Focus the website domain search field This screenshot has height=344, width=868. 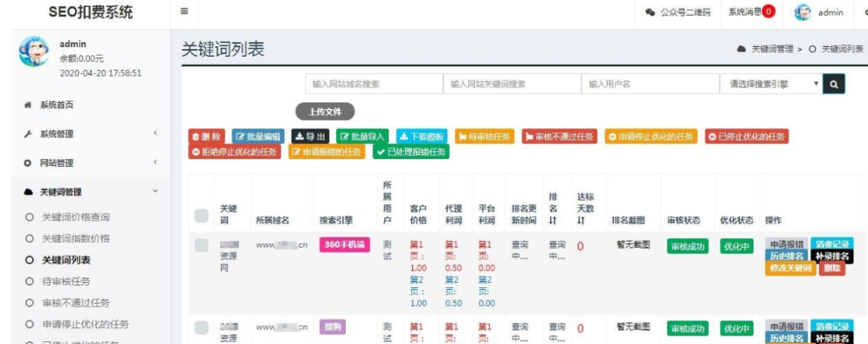(x=374, y=84)
